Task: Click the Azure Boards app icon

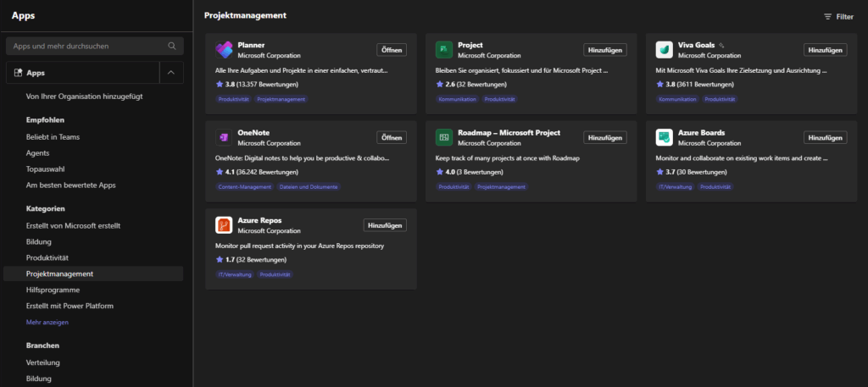Action: click(665, 138)
